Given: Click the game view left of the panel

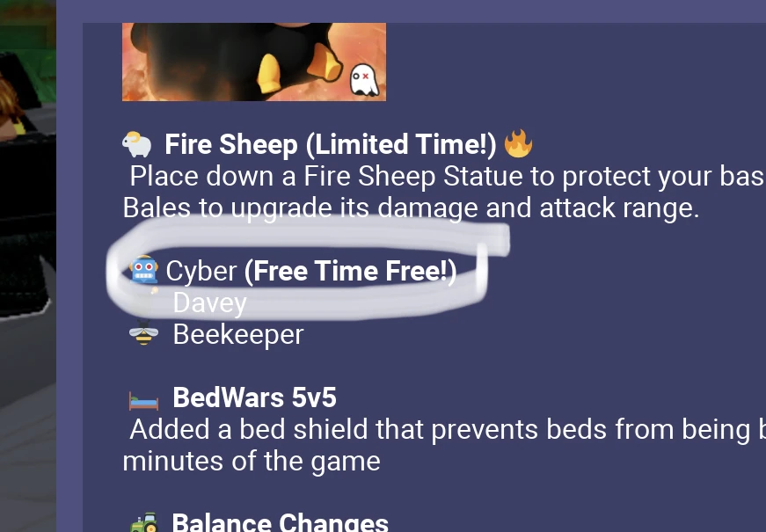Looking at the screenshot, I should click(28, 266).
